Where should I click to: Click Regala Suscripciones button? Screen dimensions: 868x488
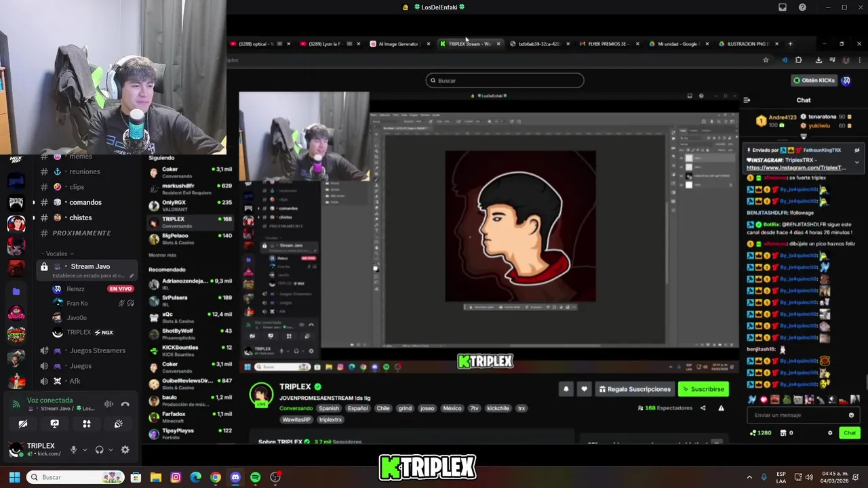635,389
